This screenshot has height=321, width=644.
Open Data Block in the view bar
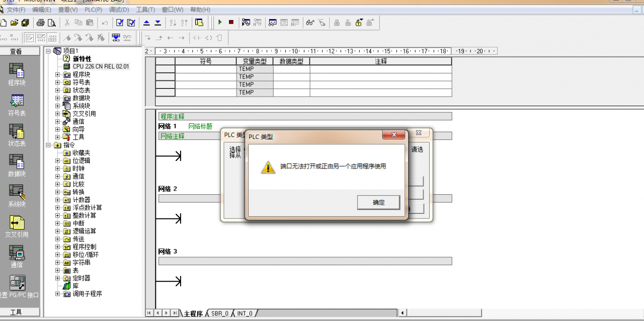point(17,166)
